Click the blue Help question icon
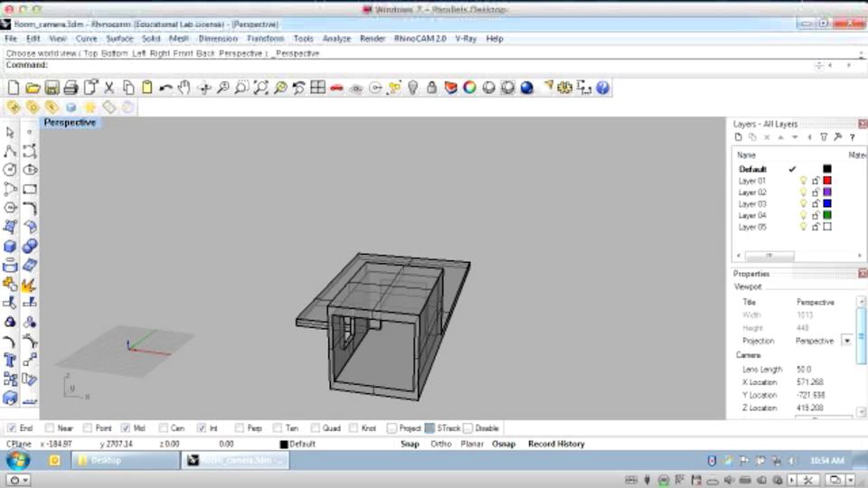This screenshot has width=868, height=488. click(x=603, y=88)
